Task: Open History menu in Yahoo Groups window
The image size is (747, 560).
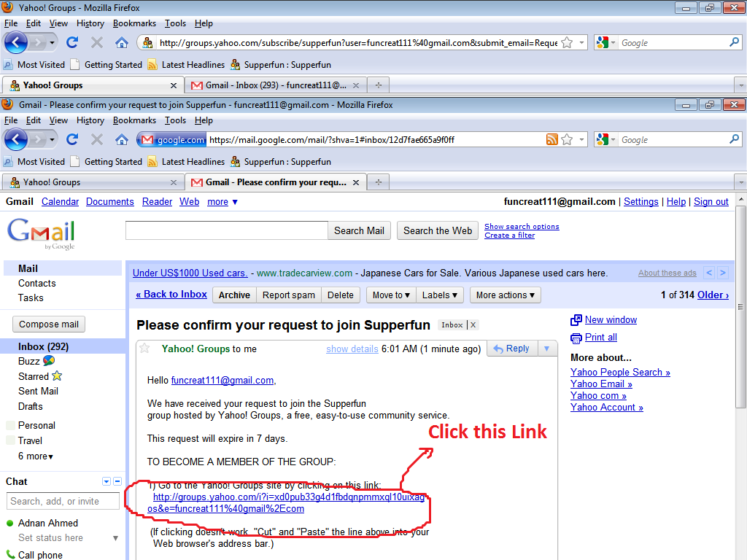Action: [x=90, y=23]
